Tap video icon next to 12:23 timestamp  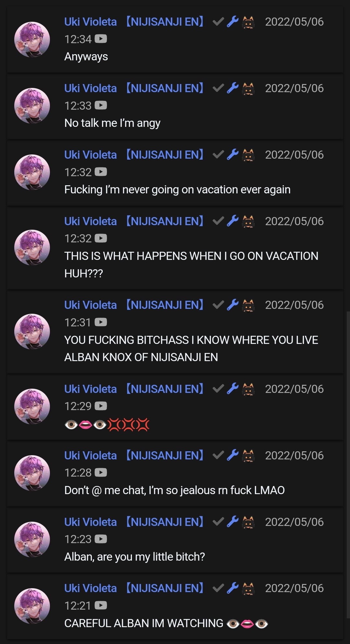pyautogui.click(x=101, y=539)
